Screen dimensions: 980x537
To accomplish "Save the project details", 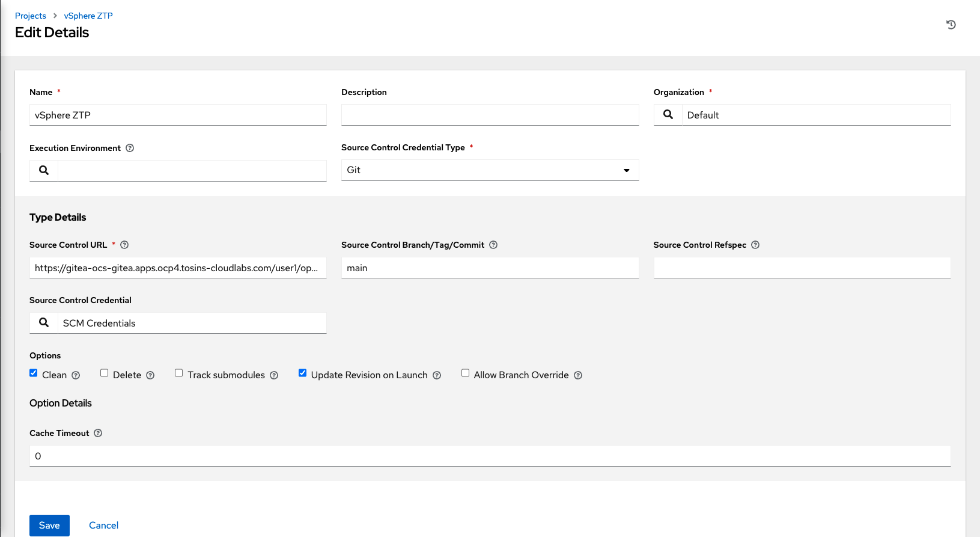I will pos(49,525).
